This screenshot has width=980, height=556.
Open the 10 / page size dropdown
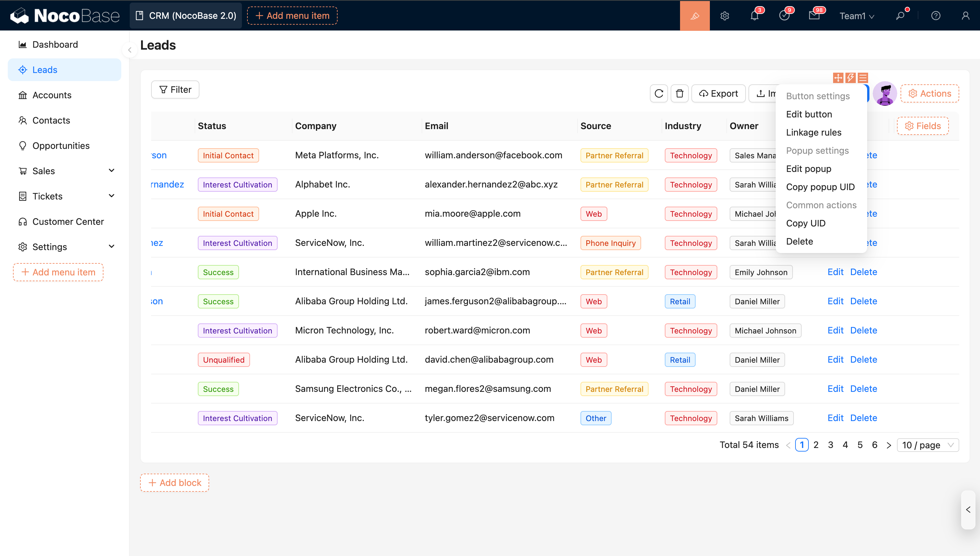[927, 445]
